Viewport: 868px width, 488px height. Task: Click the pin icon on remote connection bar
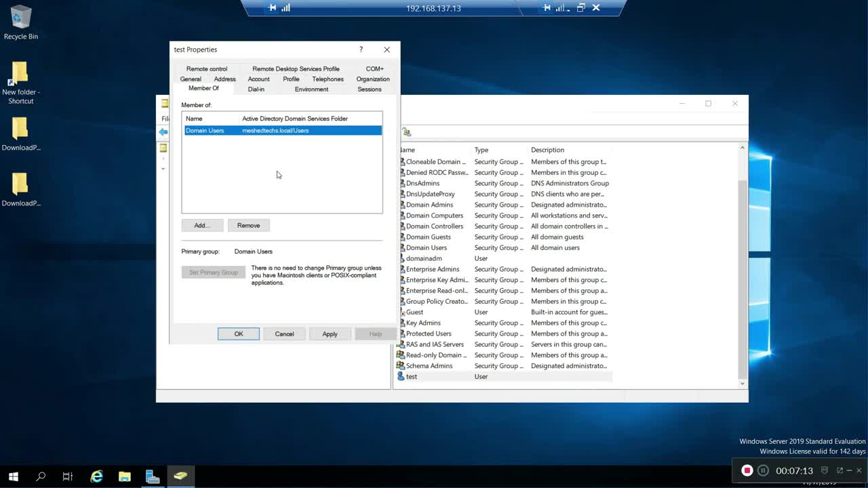pyautogui.click(x=272, y=8)
